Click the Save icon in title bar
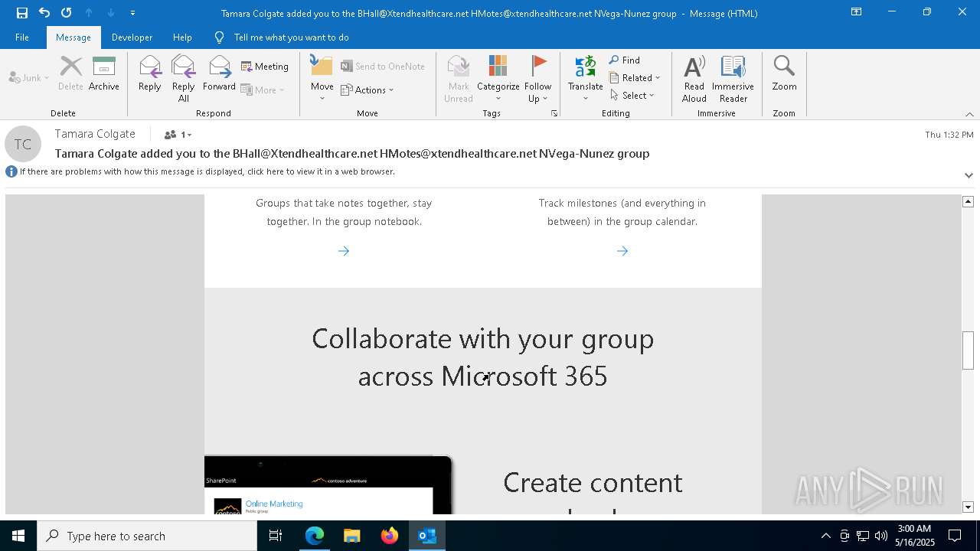 (x=22, y=12)
